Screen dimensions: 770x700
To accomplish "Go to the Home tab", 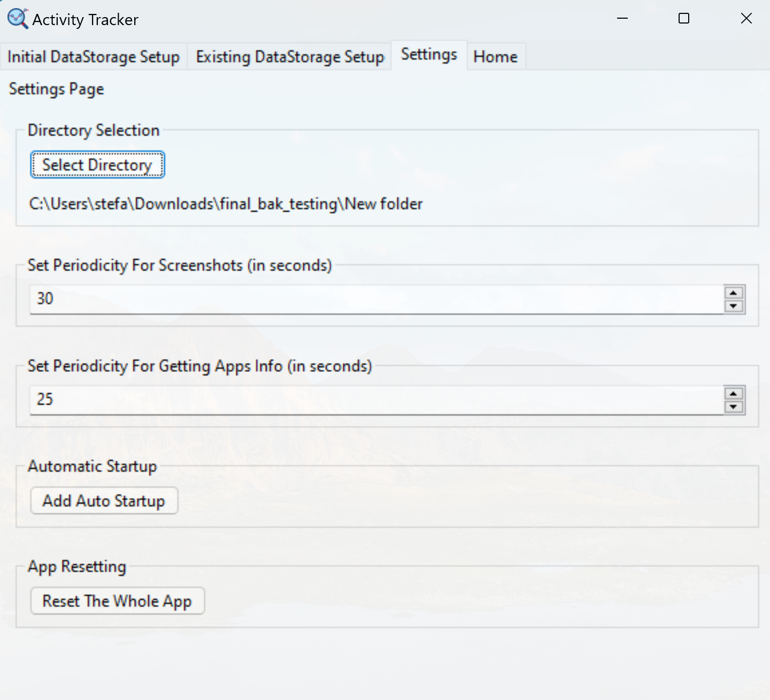I will [x=496, y=57].
